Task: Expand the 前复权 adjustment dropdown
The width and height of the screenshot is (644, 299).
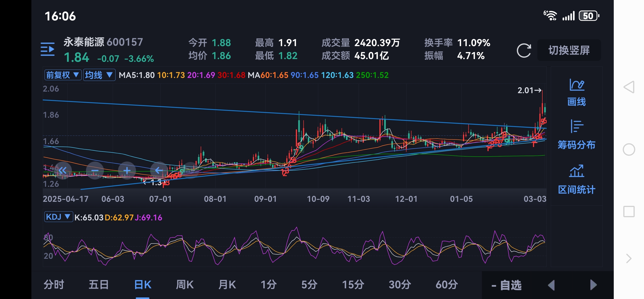Action: [x=63, y=75]
